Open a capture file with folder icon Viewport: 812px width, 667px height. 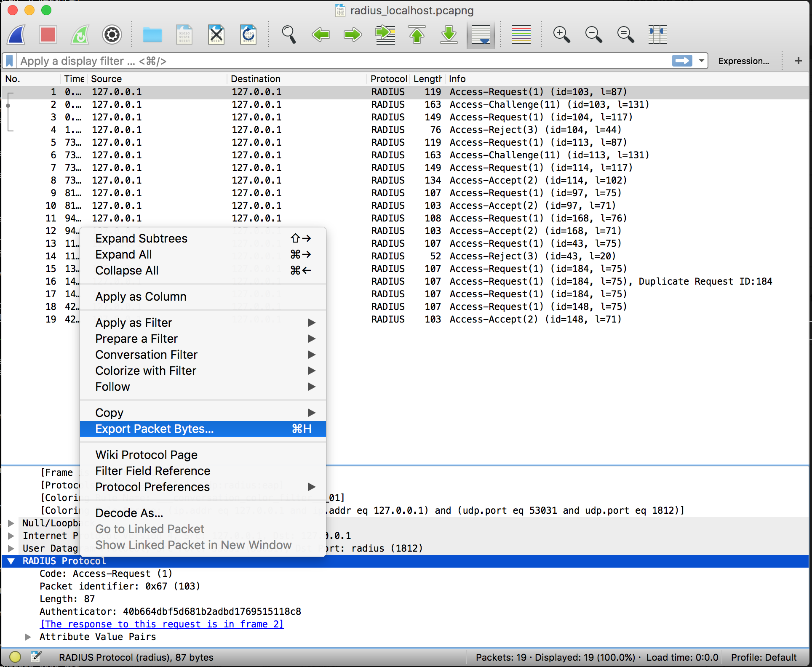pos(152,35)
